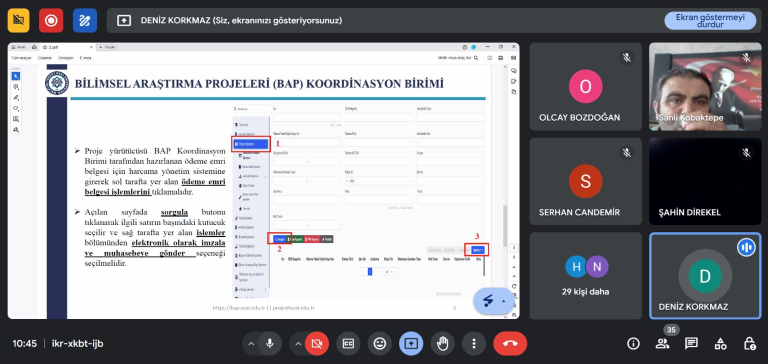Click Acrobat home icon in the shared window
The height and width of the screenshot is (364, 768).
tap(34, 47)
